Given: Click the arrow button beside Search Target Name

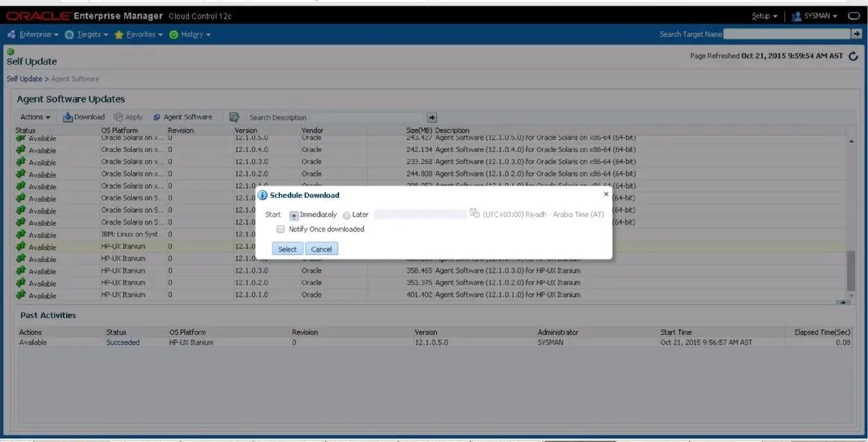Looking at the screenshot, I should (x=856, y=33).
